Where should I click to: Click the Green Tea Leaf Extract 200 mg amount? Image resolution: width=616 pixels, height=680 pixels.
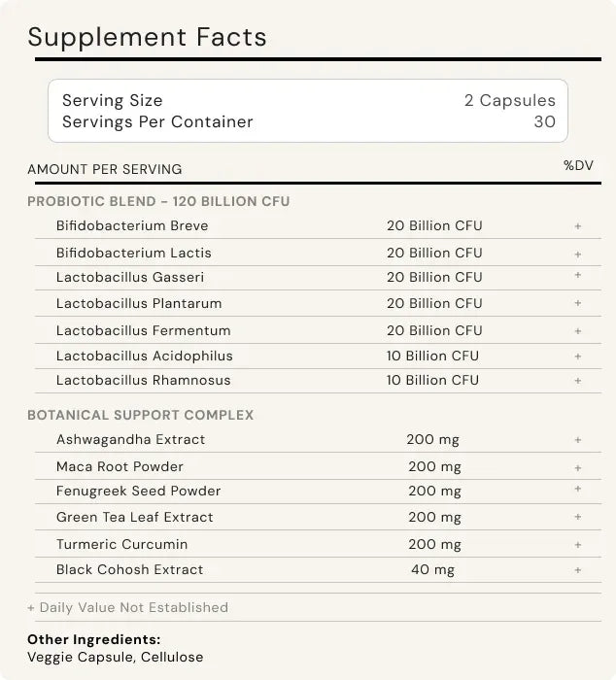(434, 517)
